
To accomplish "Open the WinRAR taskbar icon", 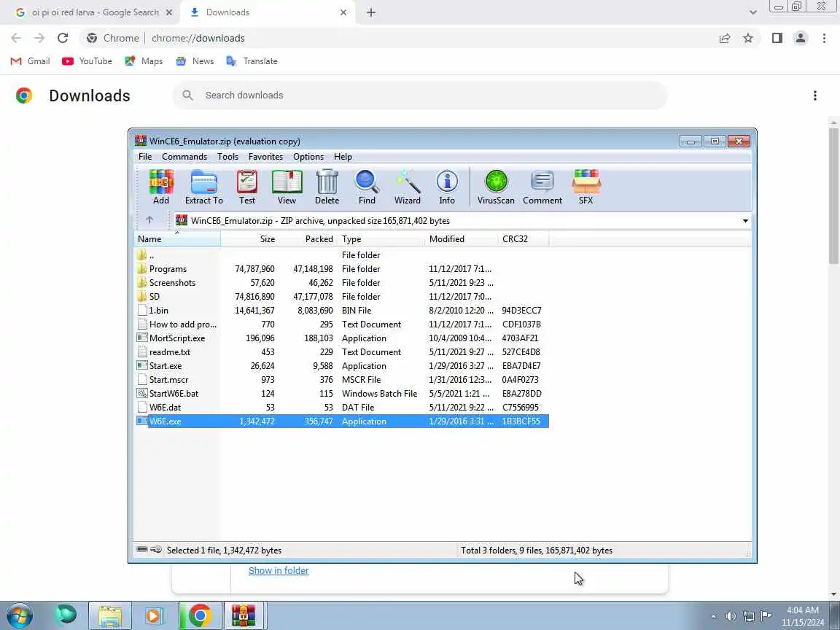I will click(x=244, y=615).
